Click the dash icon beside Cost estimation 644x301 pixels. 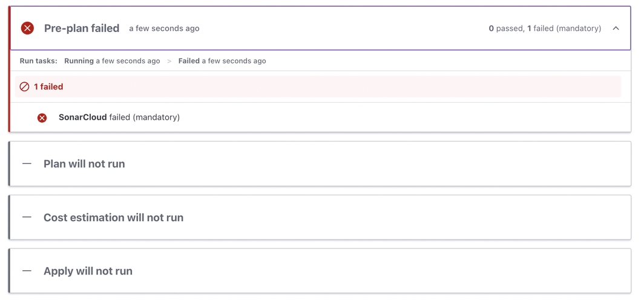coord(27,217)
